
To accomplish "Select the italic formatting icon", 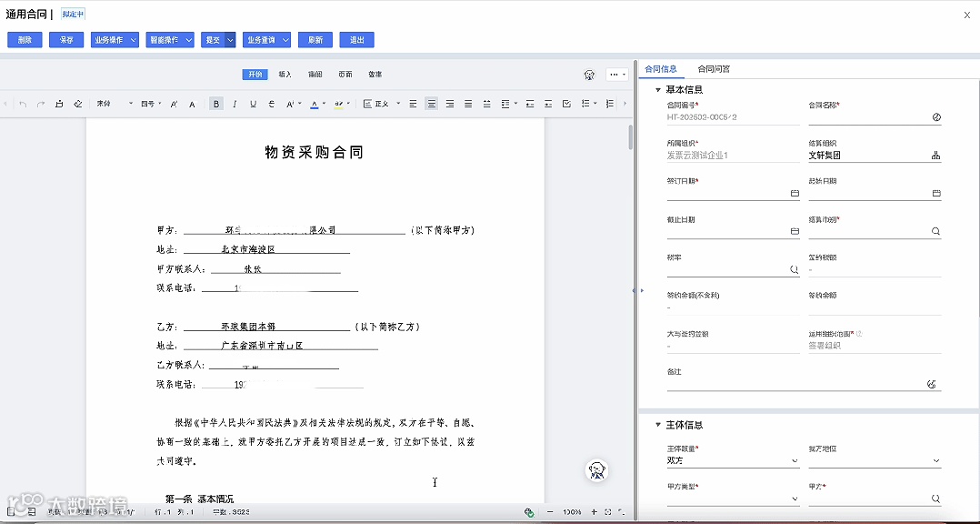I will tap(234, 104).
